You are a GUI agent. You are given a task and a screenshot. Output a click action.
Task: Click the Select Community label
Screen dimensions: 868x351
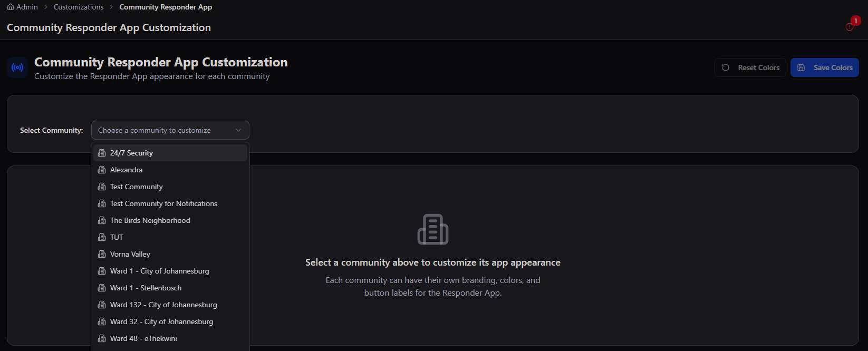[x=52, y=130]
